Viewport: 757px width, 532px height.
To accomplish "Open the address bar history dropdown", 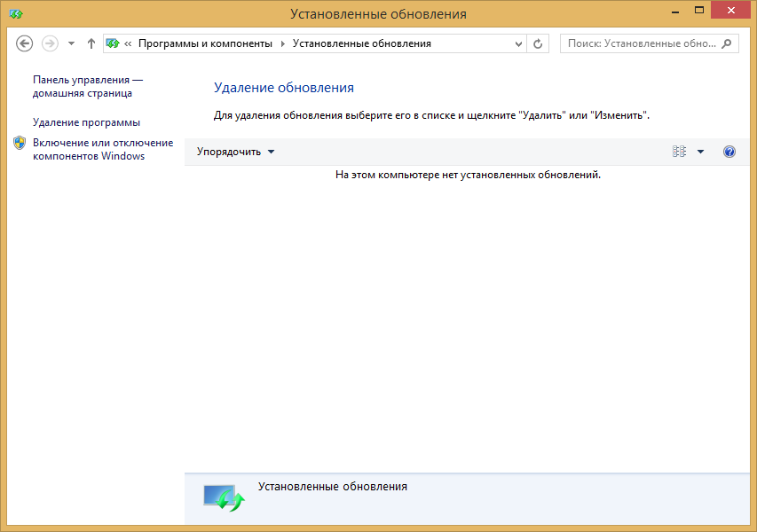I will pyautogui.click(x=518, y=44).
